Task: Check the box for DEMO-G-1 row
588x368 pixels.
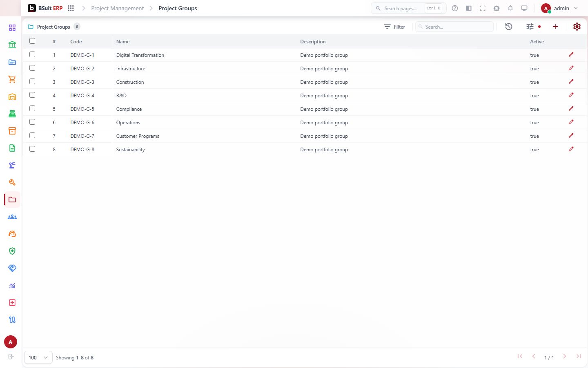Action: (32, 54)
